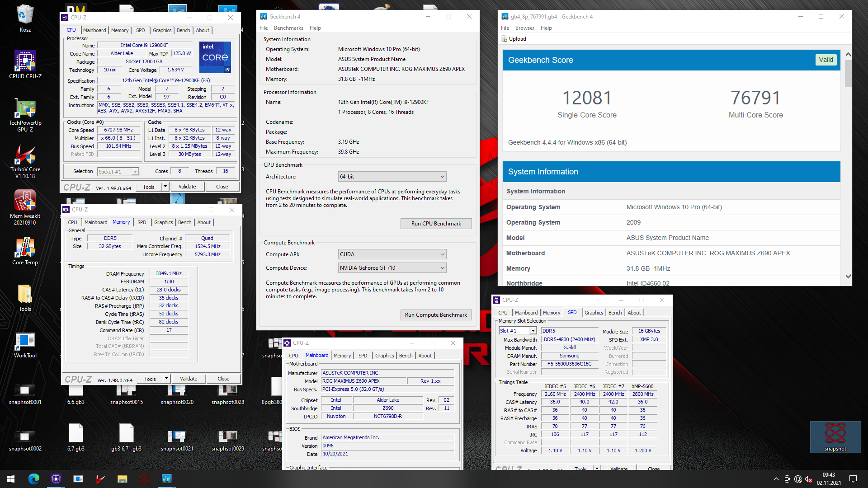Open the File menu in Geekbench 4
Image resolution: width=868 pixels, height=488 pixels.
tap(264, 28)
